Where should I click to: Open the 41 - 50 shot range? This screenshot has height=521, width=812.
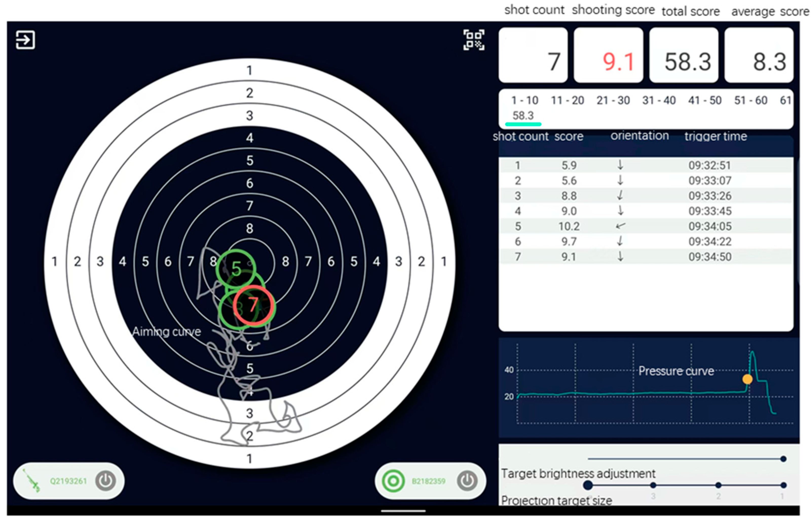pos(705,101)
